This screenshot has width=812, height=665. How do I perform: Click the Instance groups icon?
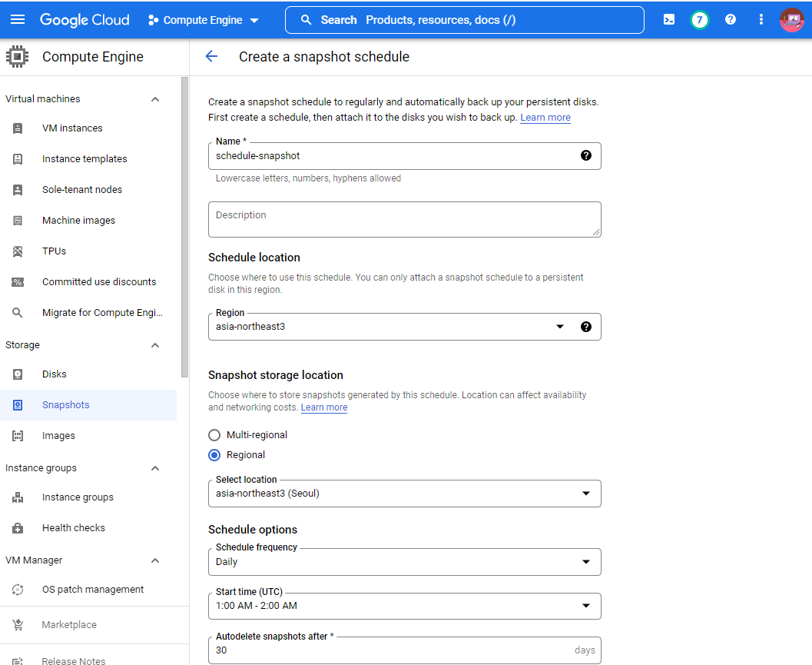click(18, 497)
